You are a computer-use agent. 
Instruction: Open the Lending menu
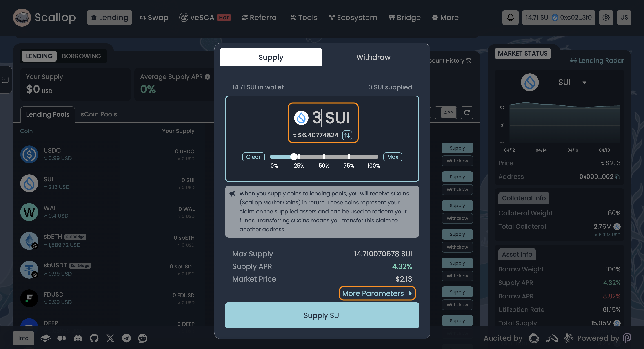(109, 18)
